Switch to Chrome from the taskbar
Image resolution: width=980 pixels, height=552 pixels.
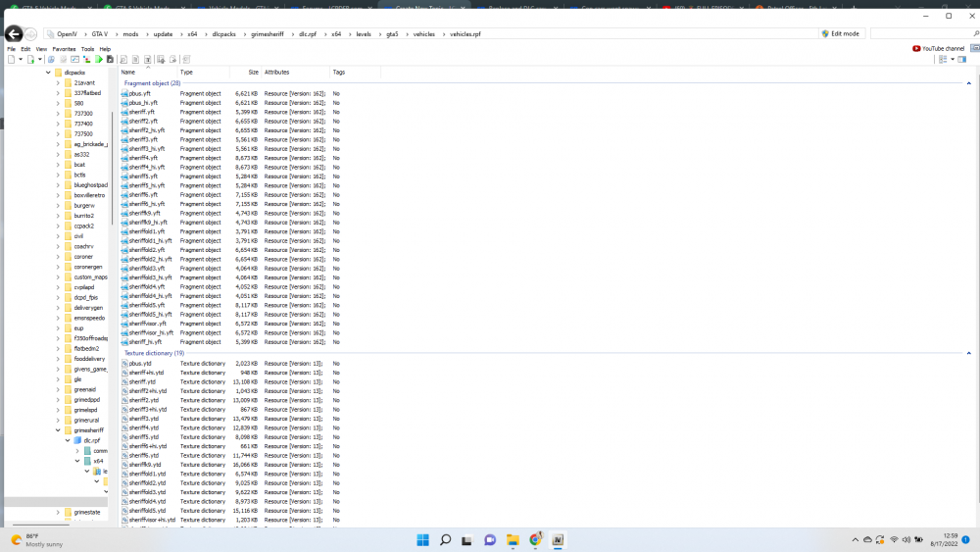[536, 540]
